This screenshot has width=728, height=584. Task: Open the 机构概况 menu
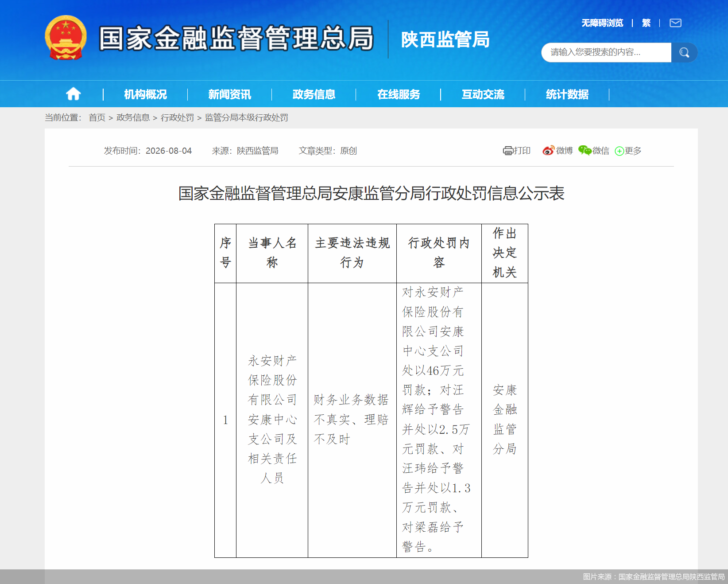pos(145,94)
